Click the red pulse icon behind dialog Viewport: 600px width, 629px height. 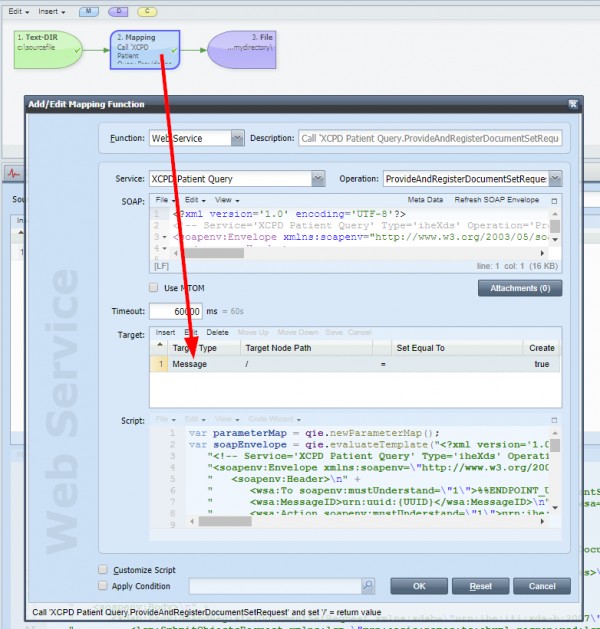[14, 174]
